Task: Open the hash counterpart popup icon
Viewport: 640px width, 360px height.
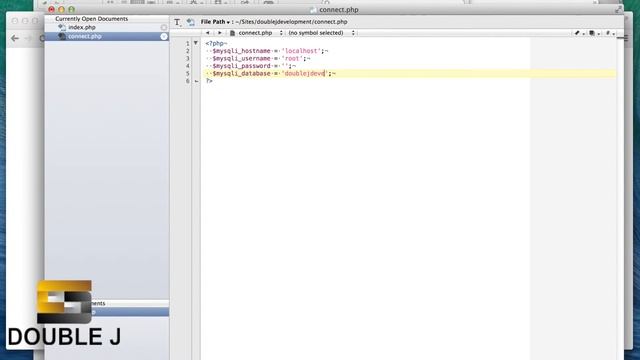Action: pos(610,33)
